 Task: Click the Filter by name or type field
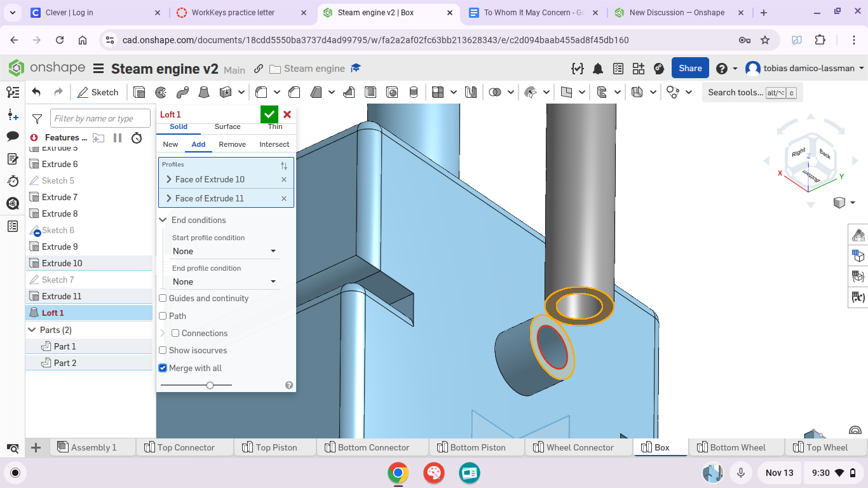coord(100,119)
